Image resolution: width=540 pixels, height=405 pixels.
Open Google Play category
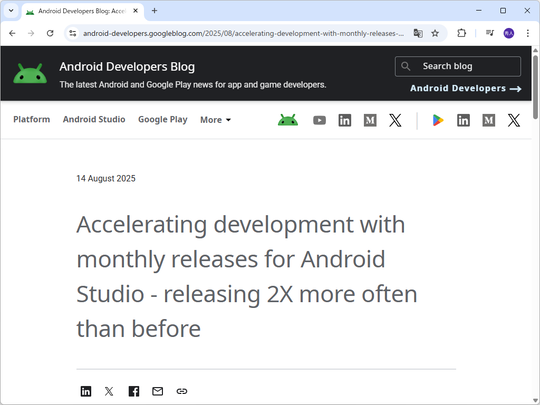[163, 120]
